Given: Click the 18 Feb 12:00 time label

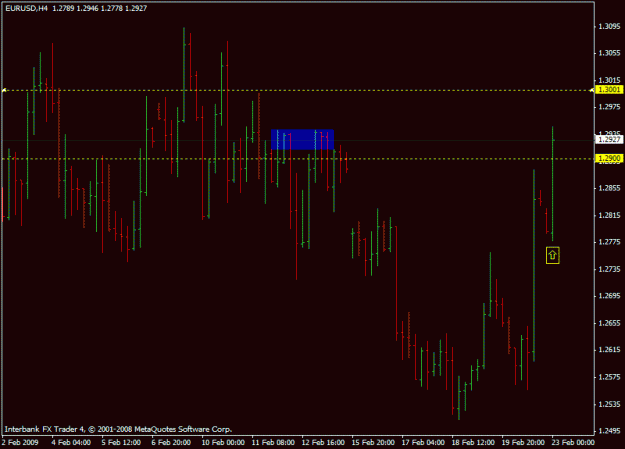Looking at the screenshot, I should point(473,442).
